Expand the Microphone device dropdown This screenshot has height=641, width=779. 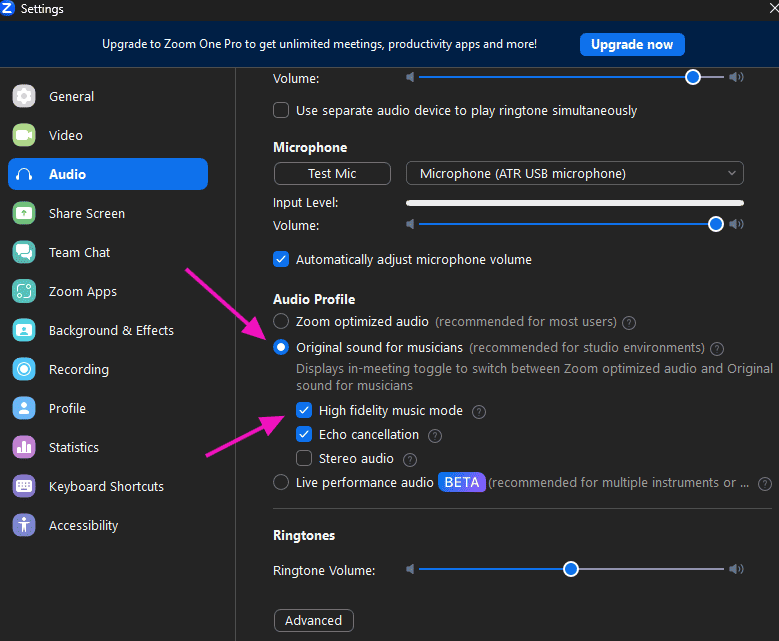coord(575,173)
